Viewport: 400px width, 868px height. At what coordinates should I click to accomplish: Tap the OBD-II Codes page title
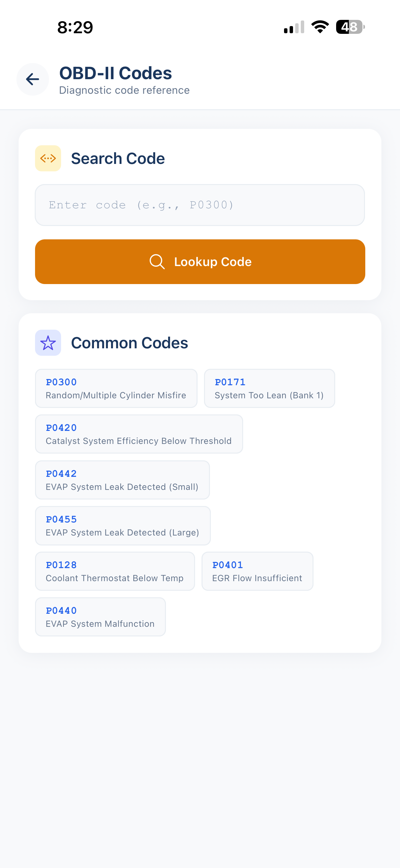(115, 73)
